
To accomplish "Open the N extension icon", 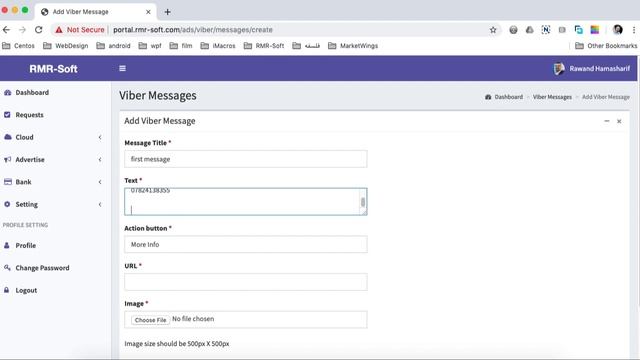I will click(546, 30).
